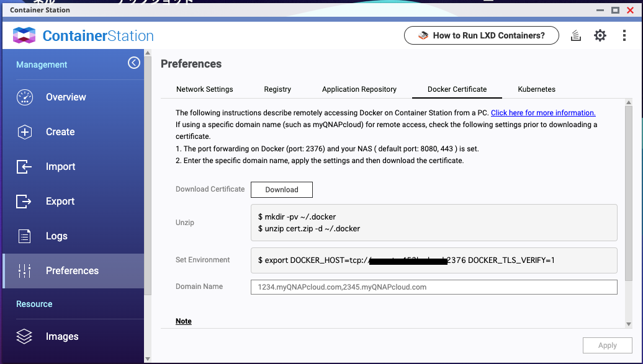Switch to Application Repository tab
The image size is (643, 364).
tap(359, 89)
